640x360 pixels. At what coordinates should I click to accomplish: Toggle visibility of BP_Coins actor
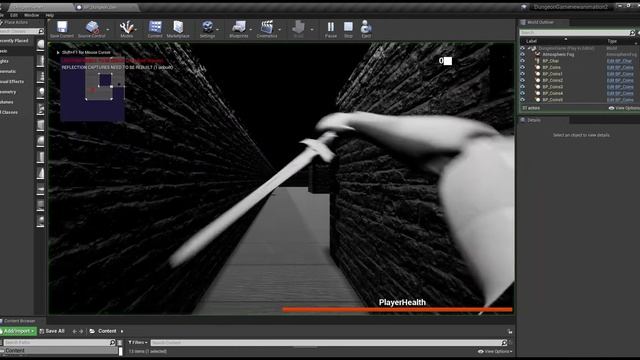[522, 67]
